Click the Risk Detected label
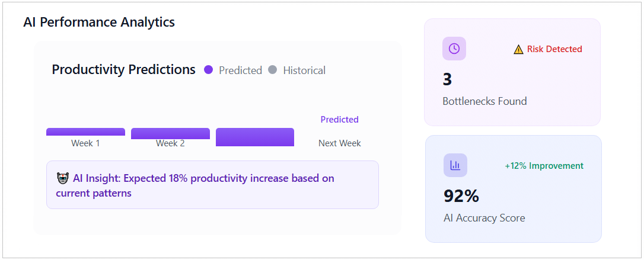 pos(554,49)
